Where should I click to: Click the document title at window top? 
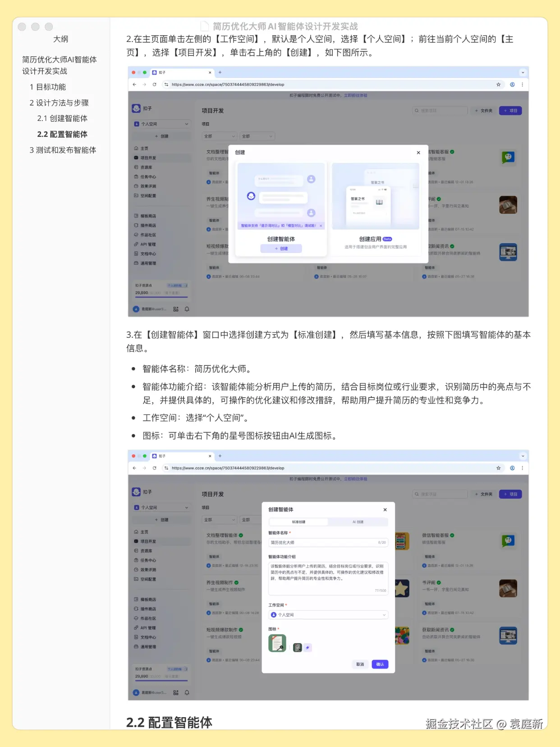click(x=285, y=26)
